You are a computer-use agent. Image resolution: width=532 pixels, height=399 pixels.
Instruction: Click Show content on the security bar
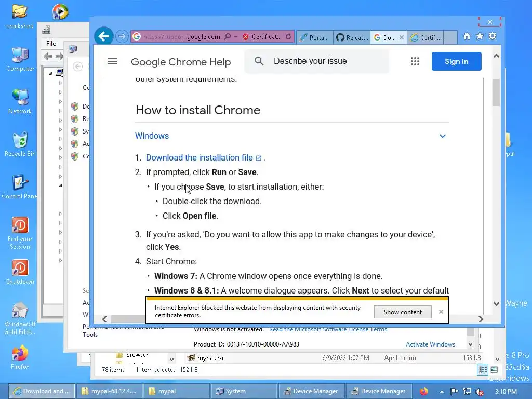pyautogui.click(x=403, y=312)
